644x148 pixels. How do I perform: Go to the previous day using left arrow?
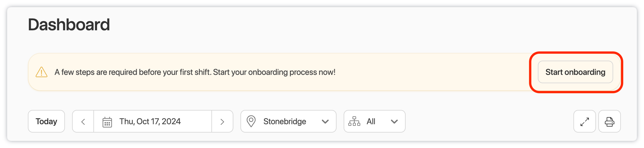point(83,122)
